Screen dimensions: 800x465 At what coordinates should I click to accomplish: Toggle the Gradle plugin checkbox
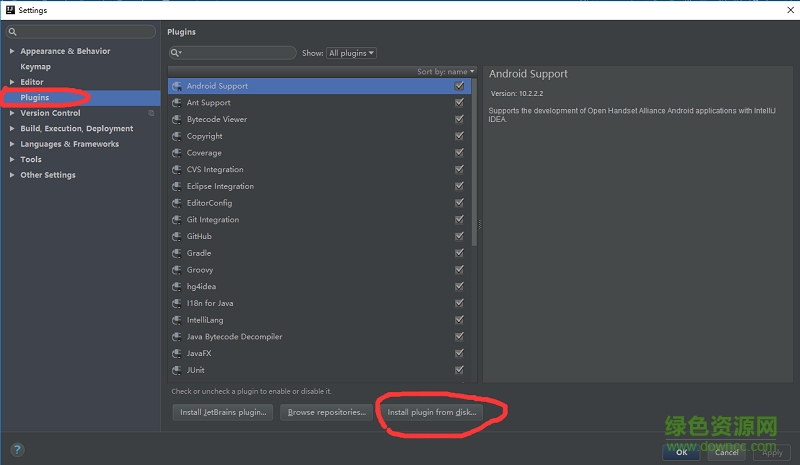click(x=459, y=253)
